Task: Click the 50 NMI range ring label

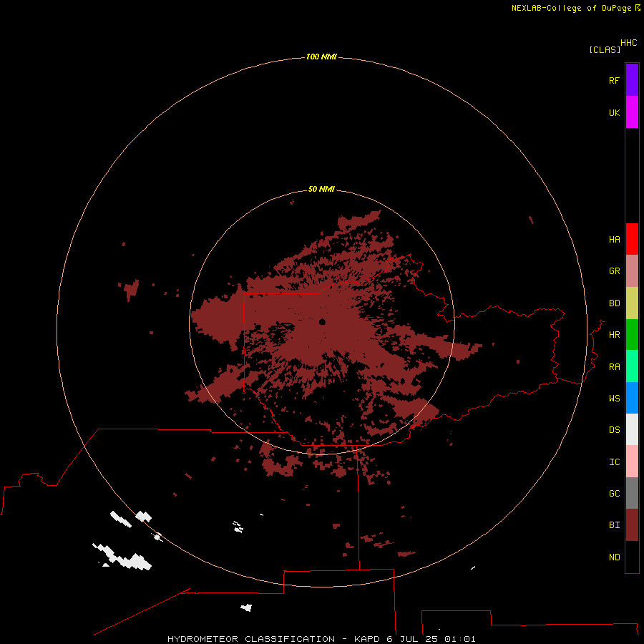Action: [x=321, y=189]
